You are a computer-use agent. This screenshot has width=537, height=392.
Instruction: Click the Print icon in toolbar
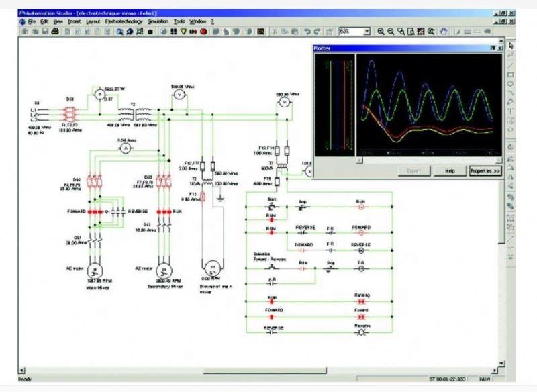point(55,32)
